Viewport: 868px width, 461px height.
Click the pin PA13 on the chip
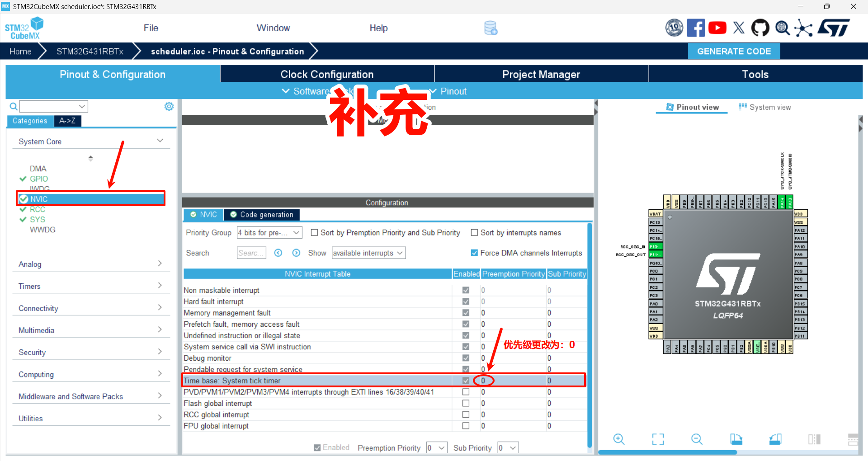click(x=790, y=202)
